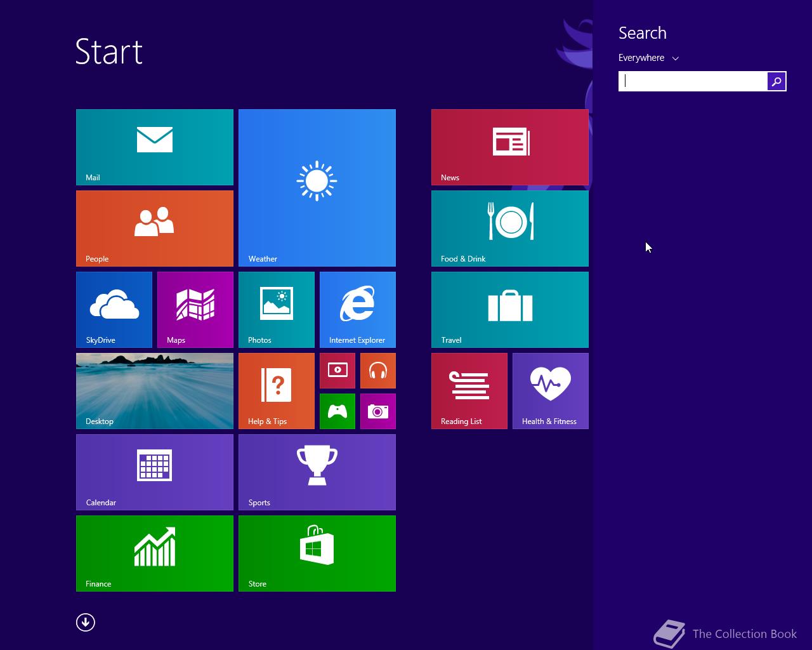Open the Reading List tile
This screenshot has height=650, width=812.
[469, 391]
